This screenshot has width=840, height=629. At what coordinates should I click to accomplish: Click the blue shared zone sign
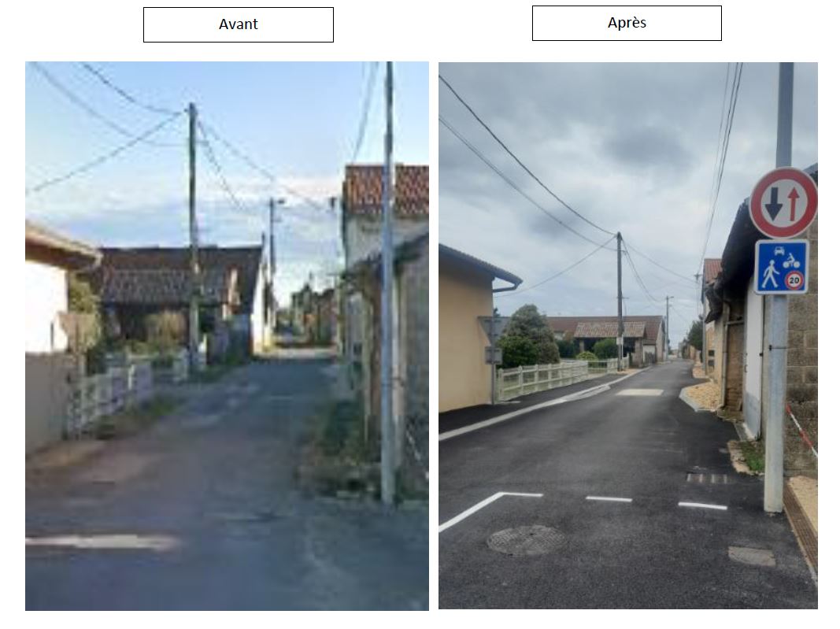pyautogui.click(x=782, y=267)
